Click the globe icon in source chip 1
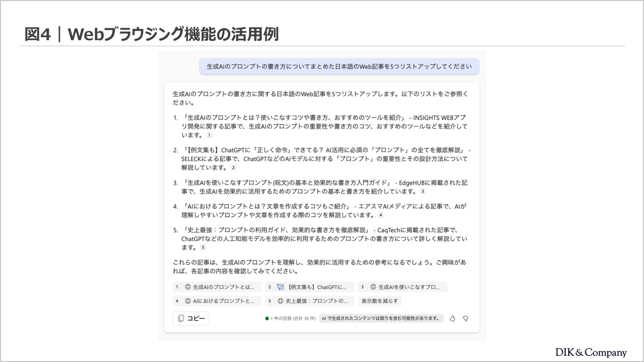 coord(188,287)
